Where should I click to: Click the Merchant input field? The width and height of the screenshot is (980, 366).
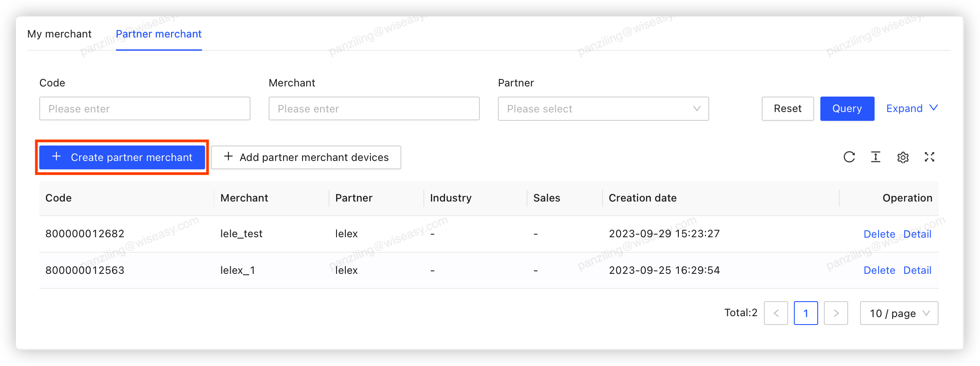(x=374, y=108)
